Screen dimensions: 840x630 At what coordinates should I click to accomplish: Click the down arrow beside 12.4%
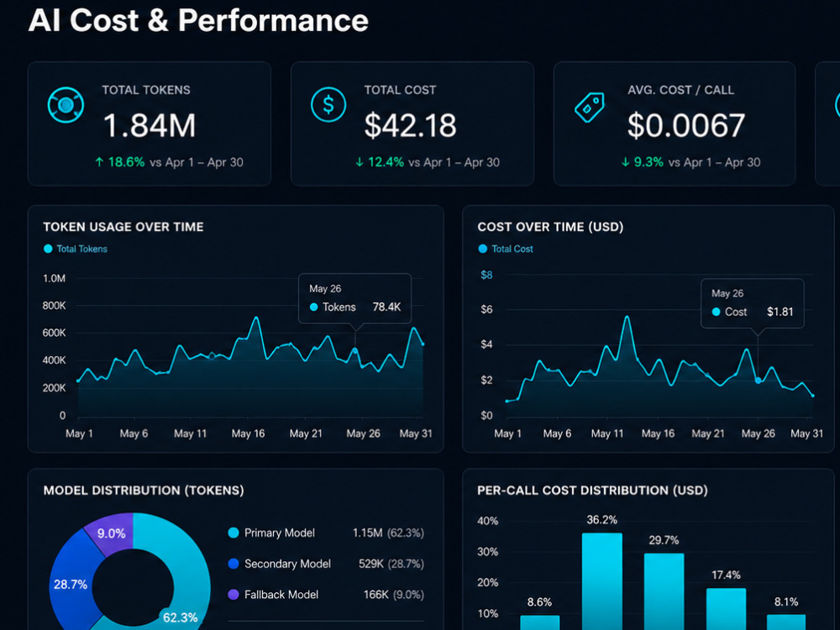click(x=360, y=162)
